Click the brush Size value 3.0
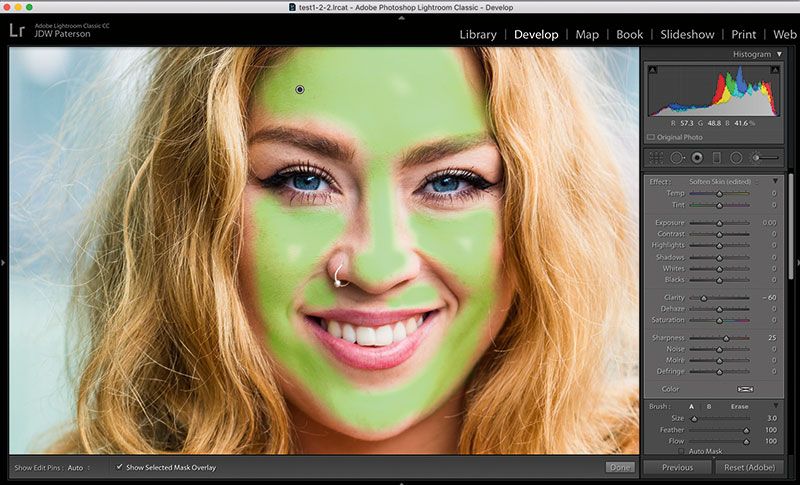 pos(772,418)
